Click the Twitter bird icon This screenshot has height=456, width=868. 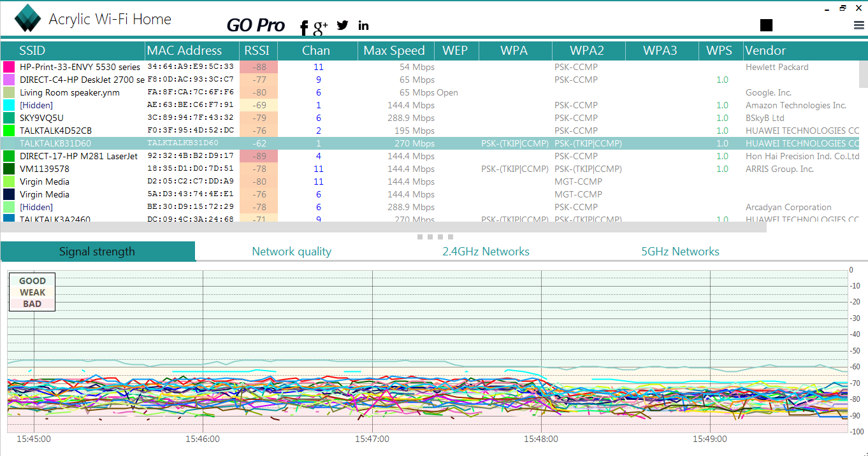coord(342,25)
